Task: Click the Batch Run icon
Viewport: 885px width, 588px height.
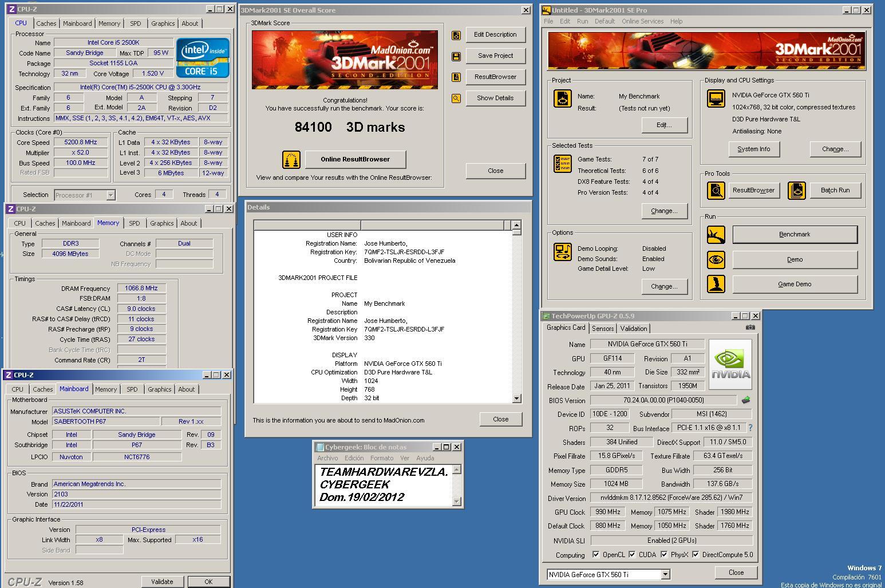Action: tap(797, 190)
